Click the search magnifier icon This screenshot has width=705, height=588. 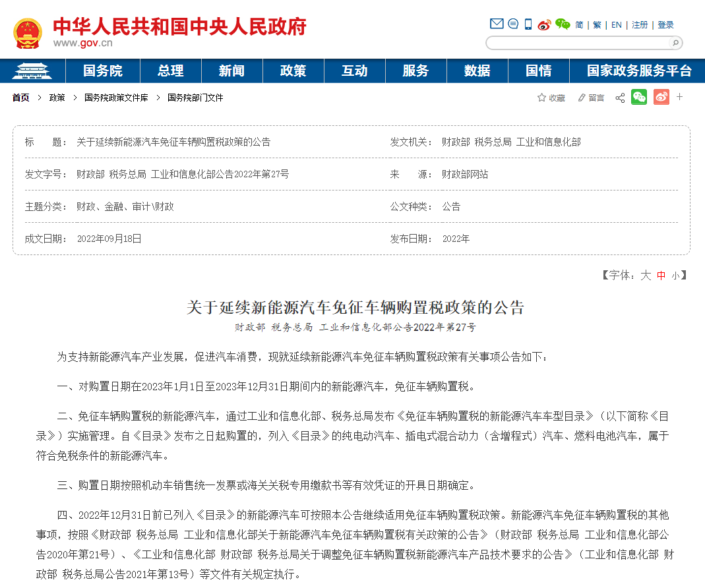click(675, 43)
